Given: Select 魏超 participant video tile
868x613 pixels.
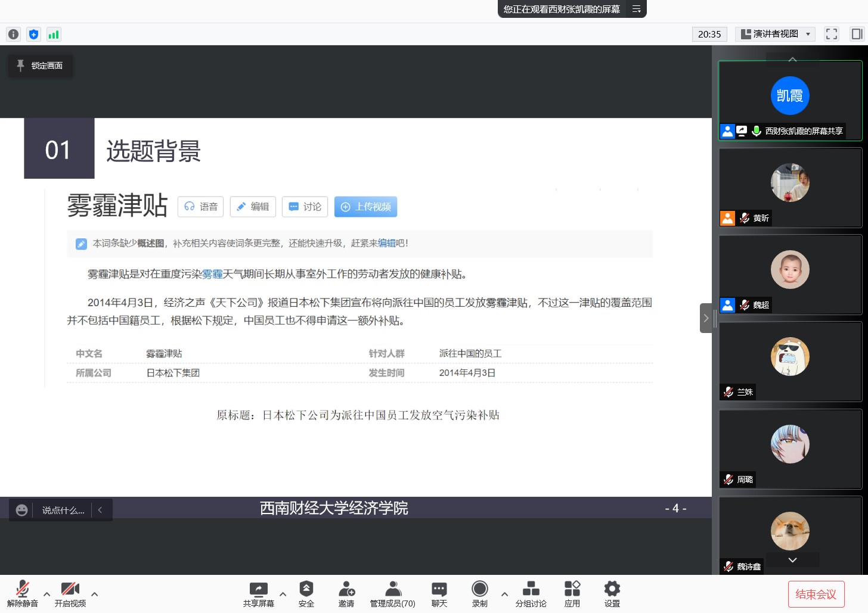Looking at the screenshot, I should click(790, 275).
